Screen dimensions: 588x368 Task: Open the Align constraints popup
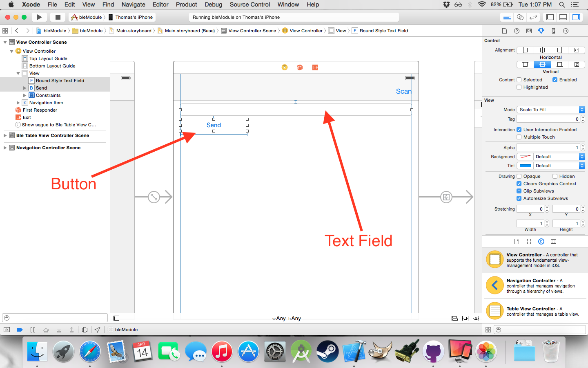point(454,318)
